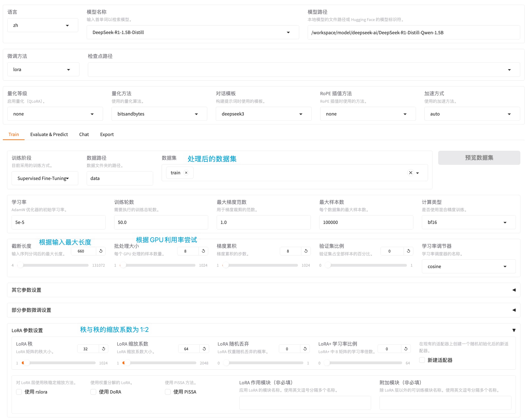Reset the LoRA 秩 value with its reset icon
The width and height of the screenshot is (527, 420).
click(x=104, y=349)
